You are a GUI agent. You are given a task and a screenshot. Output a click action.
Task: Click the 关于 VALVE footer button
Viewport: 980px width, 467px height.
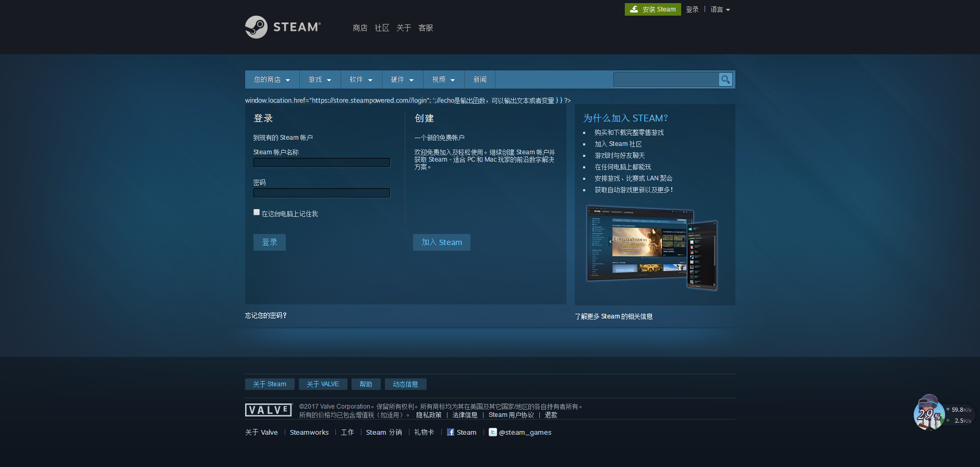click(x=323, y=384)
